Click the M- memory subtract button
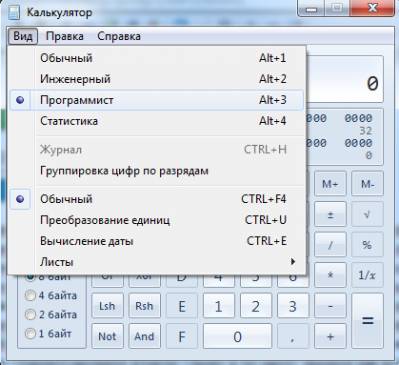The width and height of the screenshot is (399, 365). point(367,184)
